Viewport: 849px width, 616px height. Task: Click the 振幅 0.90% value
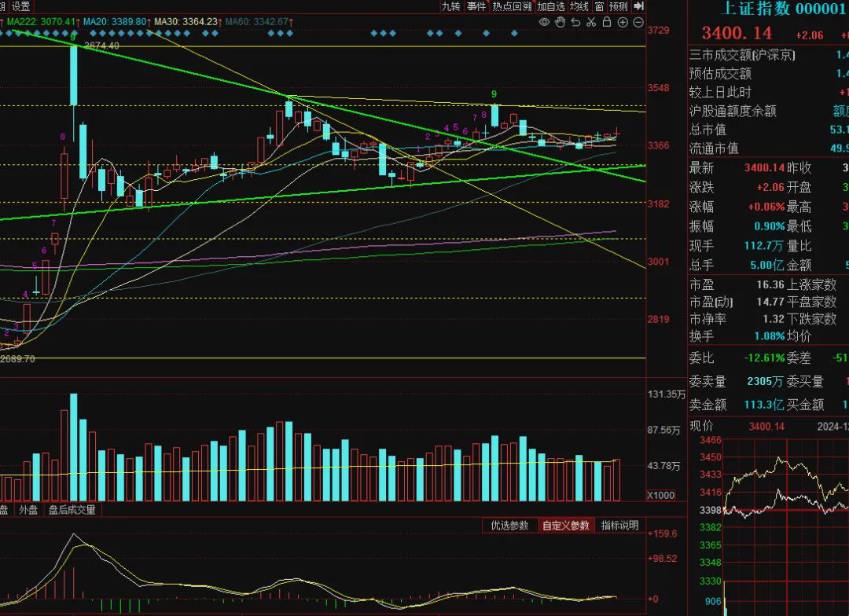tap(770, 226)
